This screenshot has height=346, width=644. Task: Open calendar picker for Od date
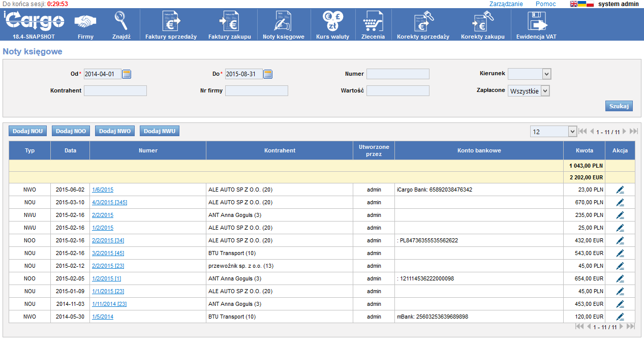click(127, 74)
